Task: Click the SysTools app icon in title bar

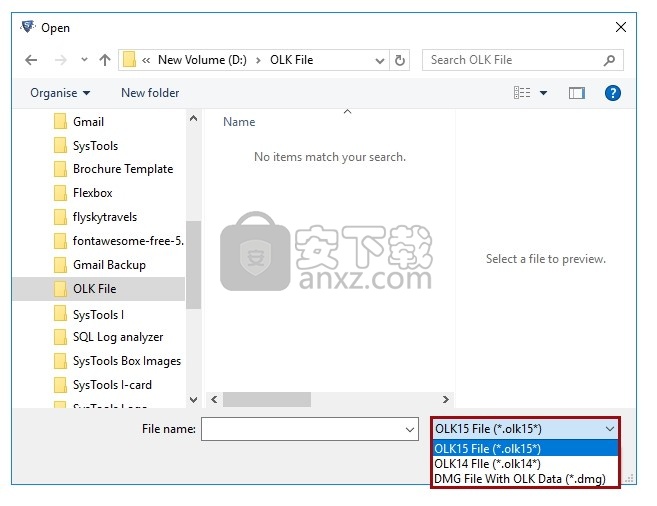Action: pyautogui.click(x=28, y=27)
